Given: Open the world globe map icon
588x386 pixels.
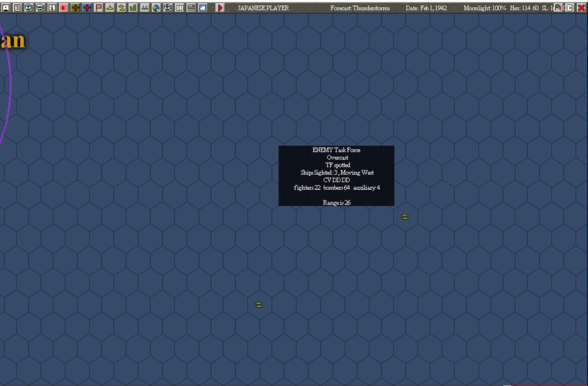Looking at the screenshot, I should pos(156,7).
